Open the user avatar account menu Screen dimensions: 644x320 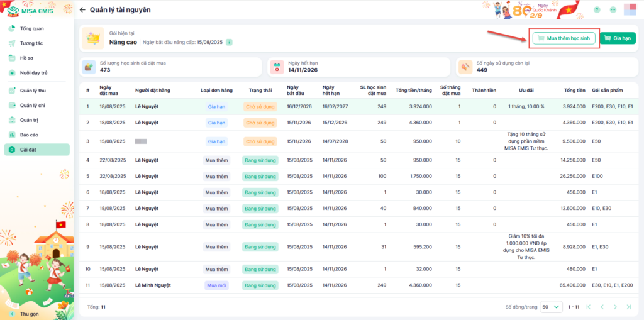click(629, 10)
